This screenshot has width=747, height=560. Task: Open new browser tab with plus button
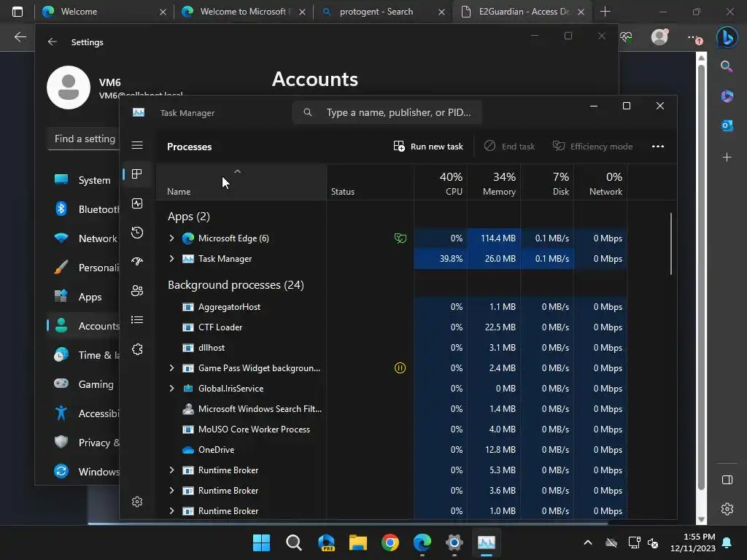click(x=605, y=12)
